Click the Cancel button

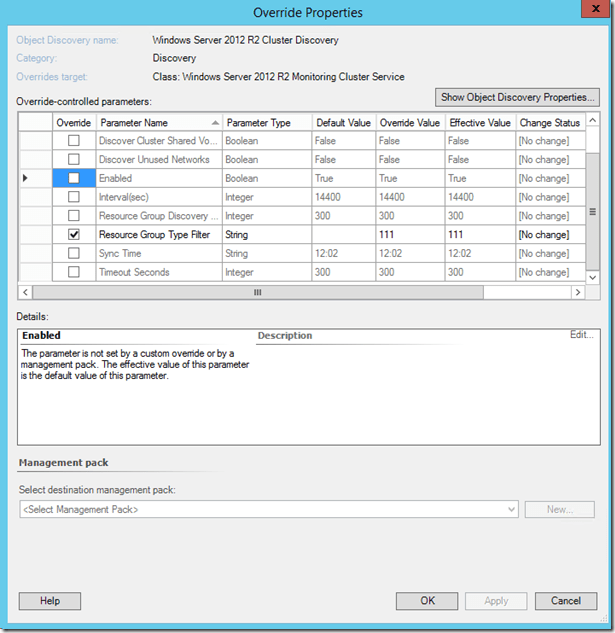[566, 601]
